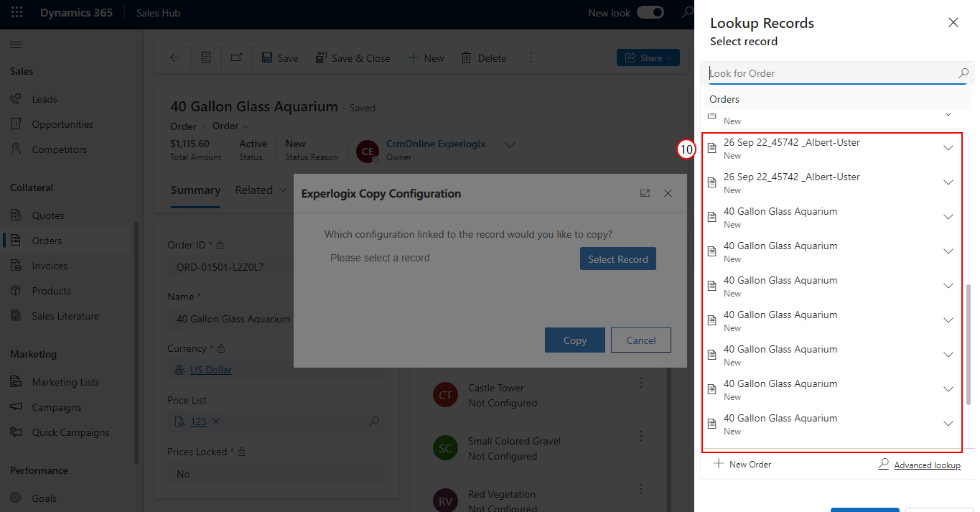This screenshot has height=512, width=980.
Task: Click the Copy button in dialog
Action: (x=575, y=340)
